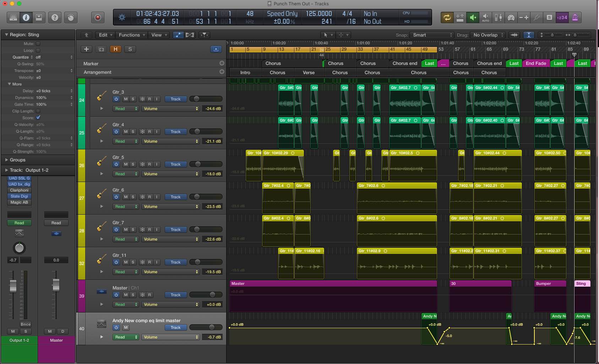599x364 pixels.
Task: Click the guitar icon of track Gtr_3
Action: point(102,96)
